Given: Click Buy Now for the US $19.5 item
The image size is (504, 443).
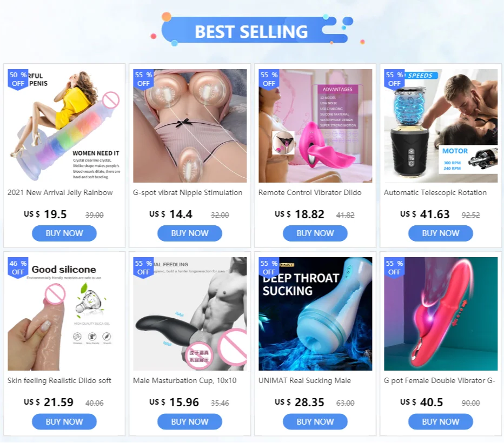Looking at the screenshot, I should (x=64, y=233).
